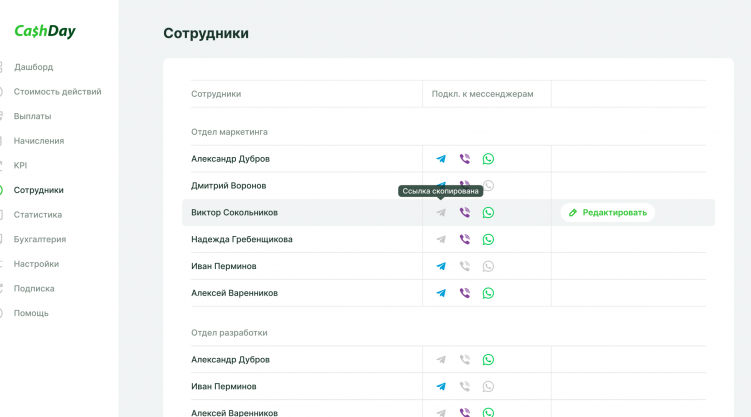Click WhatsApp icon for Алексей Варенников in marketing

tap(488, 294)
